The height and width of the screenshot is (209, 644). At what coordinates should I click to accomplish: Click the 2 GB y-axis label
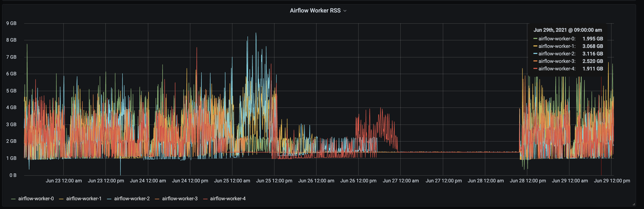click(x=11, y=141)
